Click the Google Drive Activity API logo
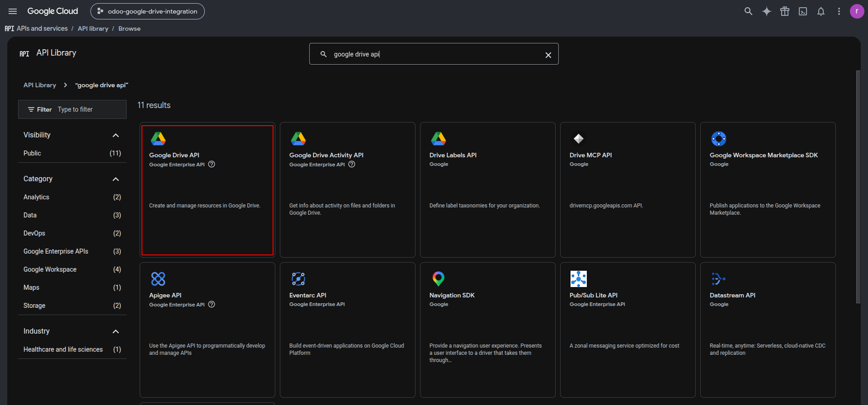 click(298, 138)
